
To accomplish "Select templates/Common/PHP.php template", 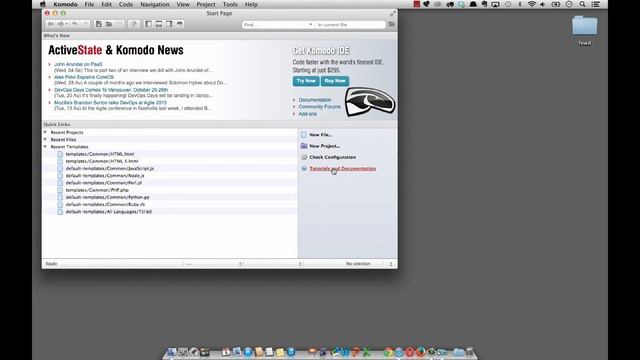I will tap(97, 190).
